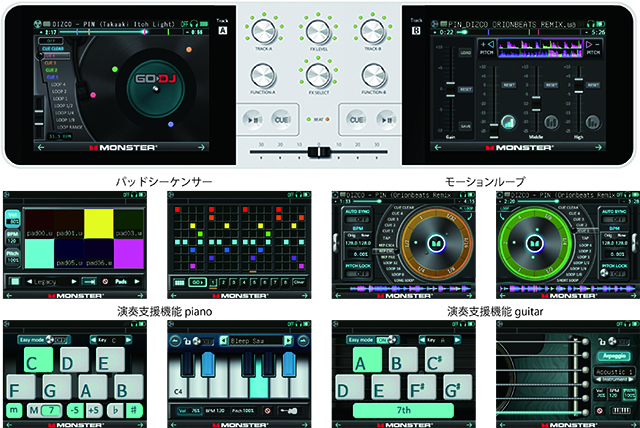Click the Gain fader handle
Viewport: 640px width, 428px height.
tap(450, 89)
